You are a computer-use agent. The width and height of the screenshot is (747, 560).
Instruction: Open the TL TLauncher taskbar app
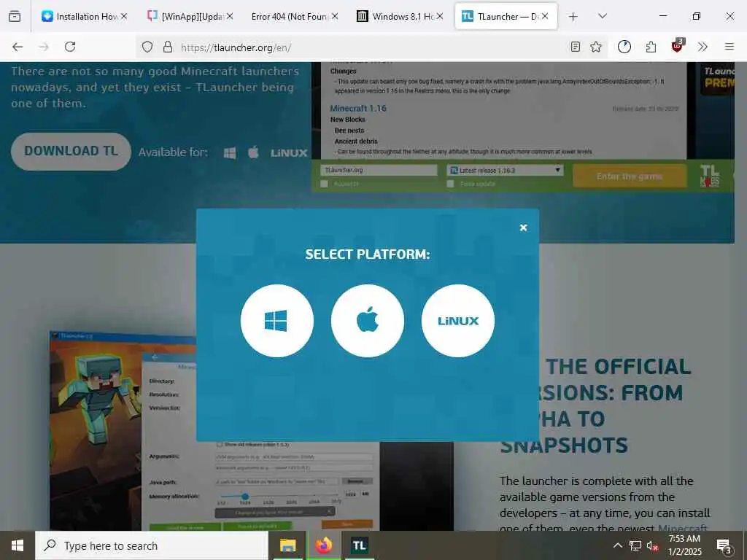point(359,545)
